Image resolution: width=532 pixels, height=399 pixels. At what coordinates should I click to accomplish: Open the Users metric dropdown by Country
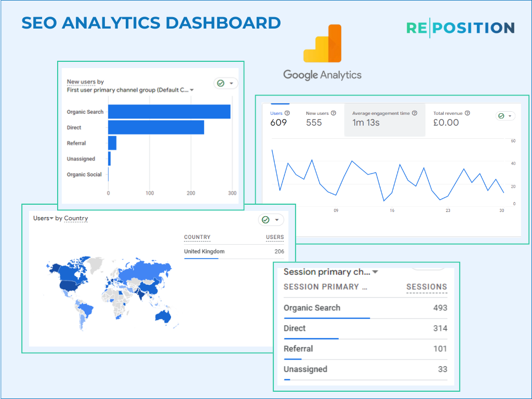coord(43,218)
